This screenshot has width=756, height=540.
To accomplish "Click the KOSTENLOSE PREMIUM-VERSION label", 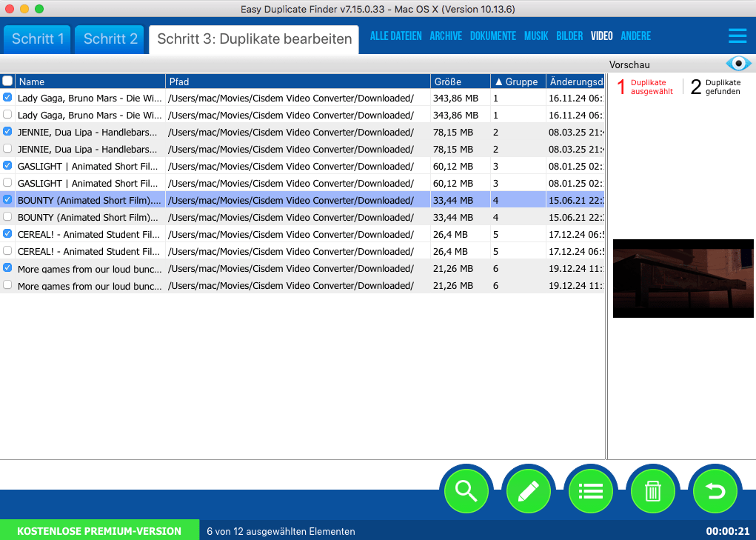I will pos(99,530).
